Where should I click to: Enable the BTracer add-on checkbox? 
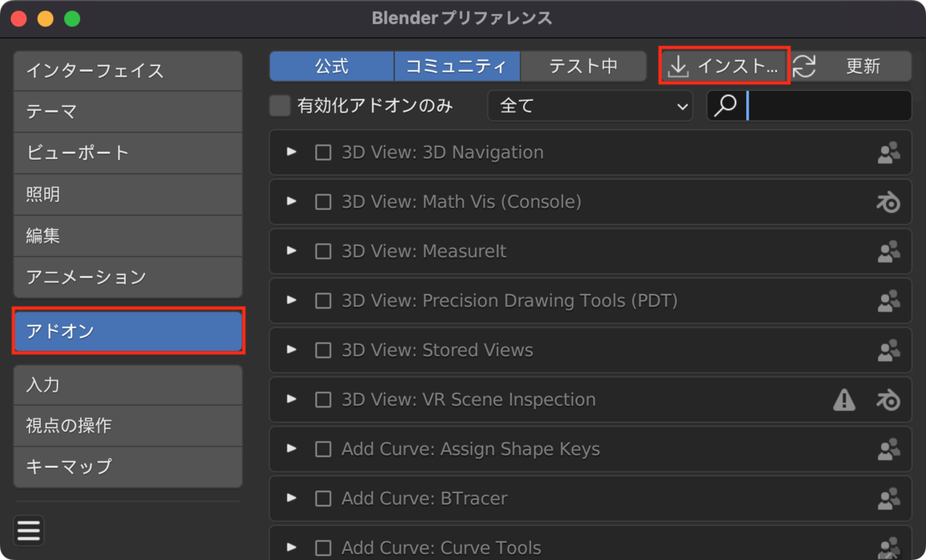pyautogui.click(x=323, y=498)
